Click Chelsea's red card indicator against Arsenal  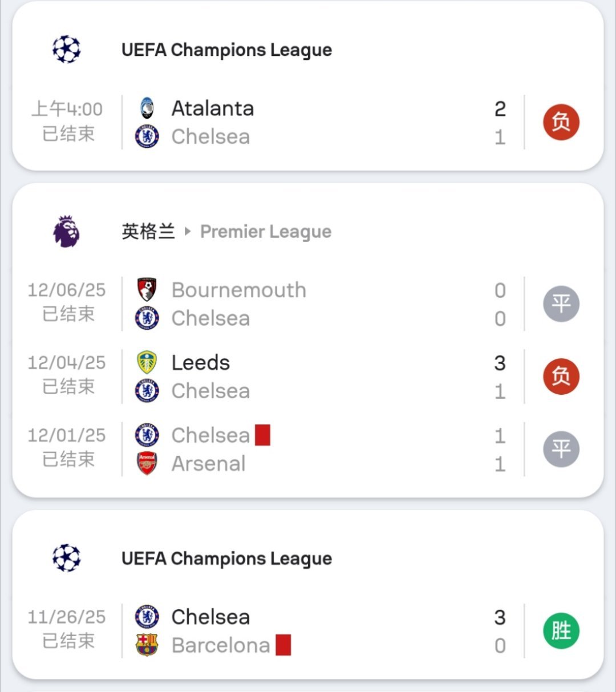(x=262, y=435)
